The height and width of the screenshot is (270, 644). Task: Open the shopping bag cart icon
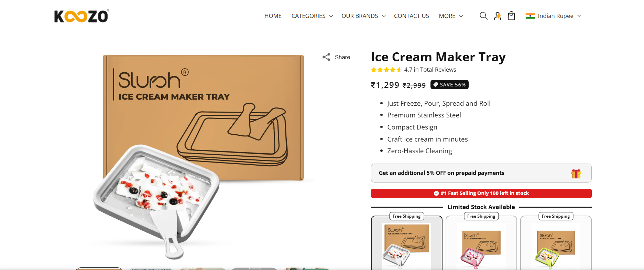click(x=511, y=16)
